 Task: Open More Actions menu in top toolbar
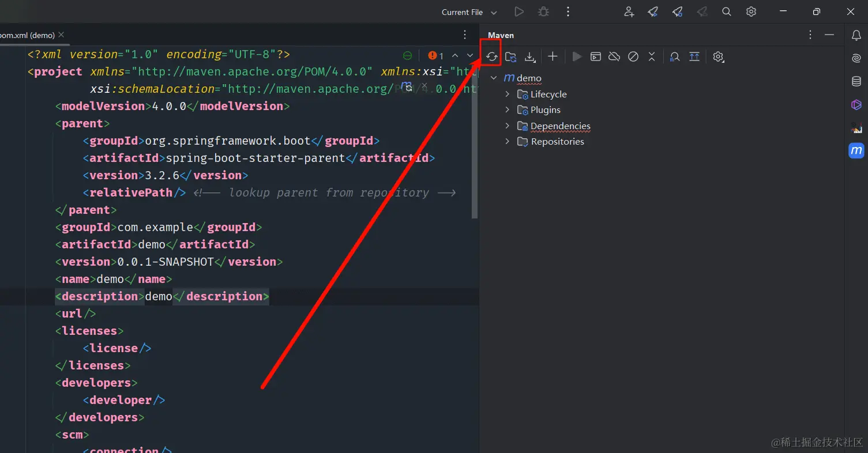pyautogui.click(x=568, y=12)
